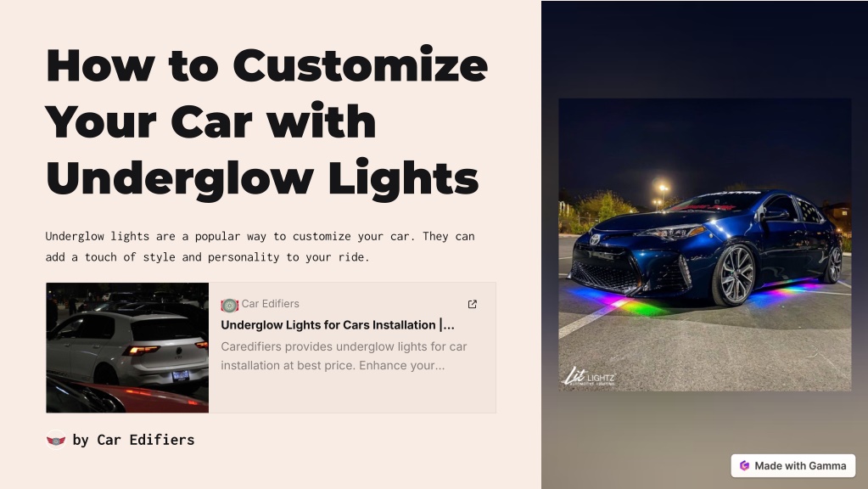
Task: Click the author avatar beside by Car Edifiers
Action: tap(56, 440)
